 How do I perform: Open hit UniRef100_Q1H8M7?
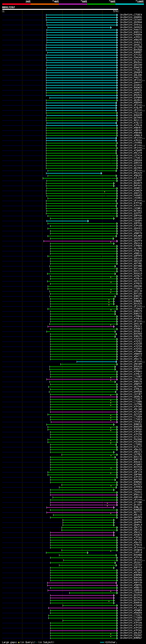point(131,181)
